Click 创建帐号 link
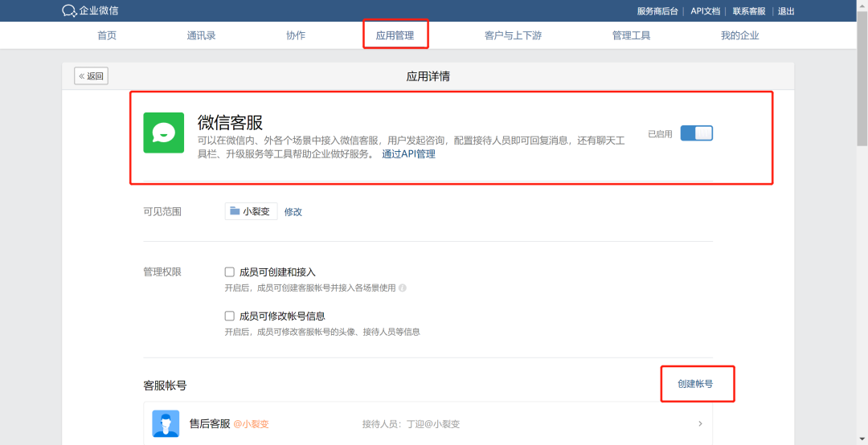The image size is (868, 445). tap(695, 384)
